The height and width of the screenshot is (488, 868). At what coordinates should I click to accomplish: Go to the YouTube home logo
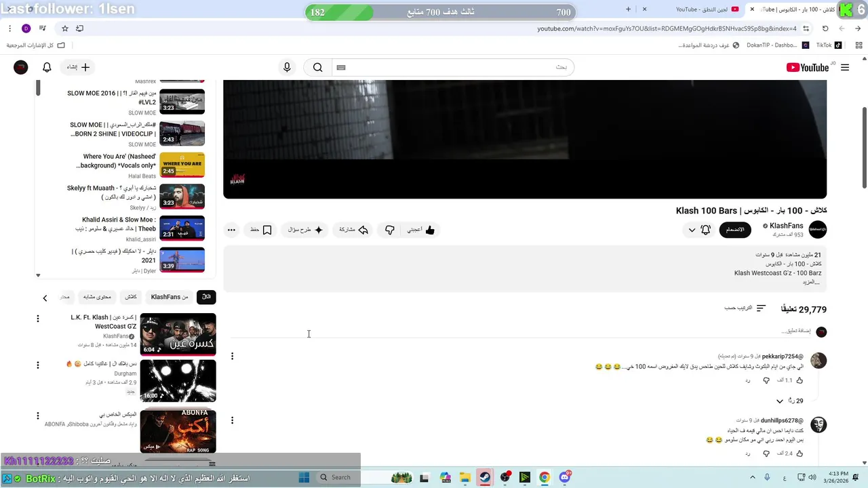pos(808,67)
